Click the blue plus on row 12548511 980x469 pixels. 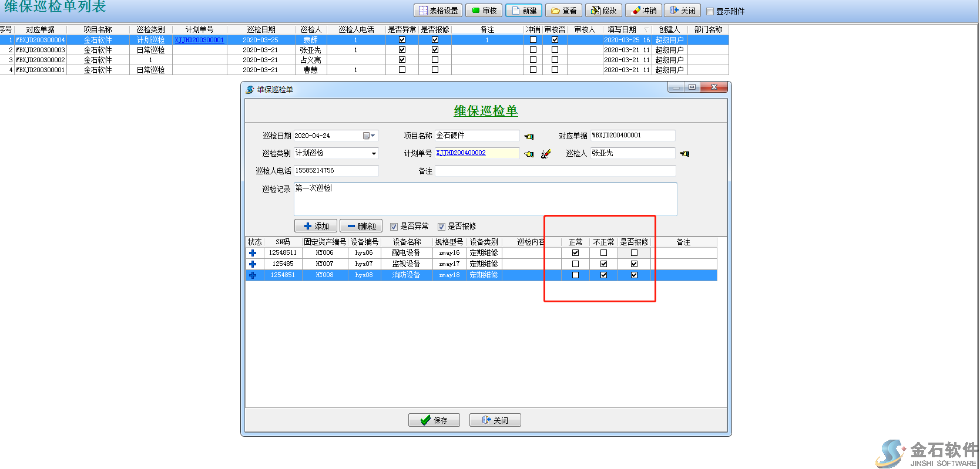coord(253,253)
